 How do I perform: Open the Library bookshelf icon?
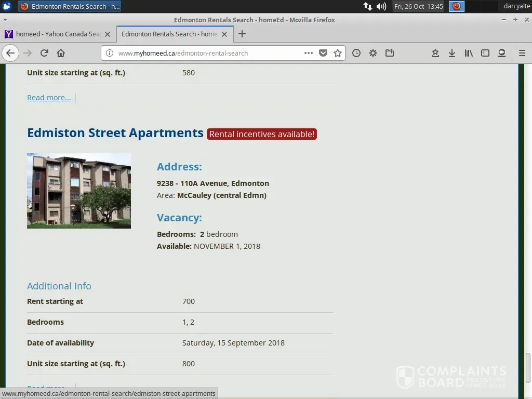pos(469,53)
